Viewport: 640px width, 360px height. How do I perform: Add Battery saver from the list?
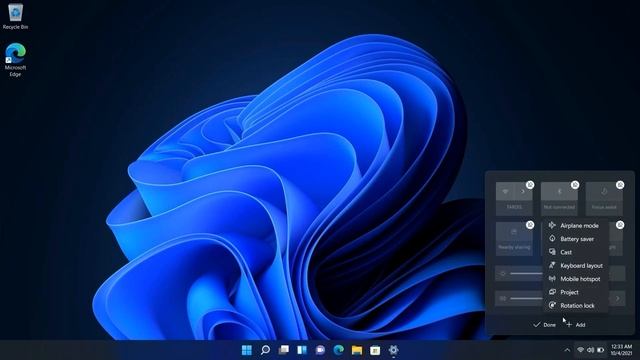[576, 239]
